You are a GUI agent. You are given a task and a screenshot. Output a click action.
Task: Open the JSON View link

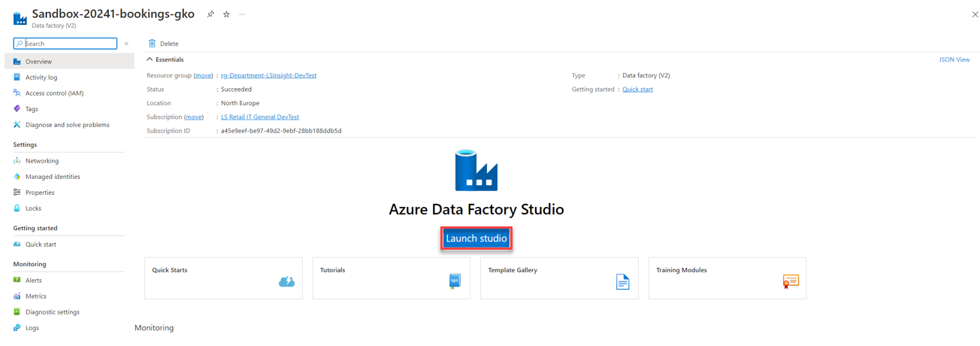[x=954, y=59]
